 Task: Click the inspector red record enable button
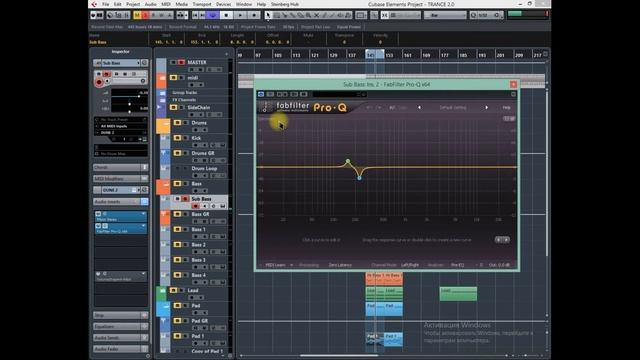point(99,82)
